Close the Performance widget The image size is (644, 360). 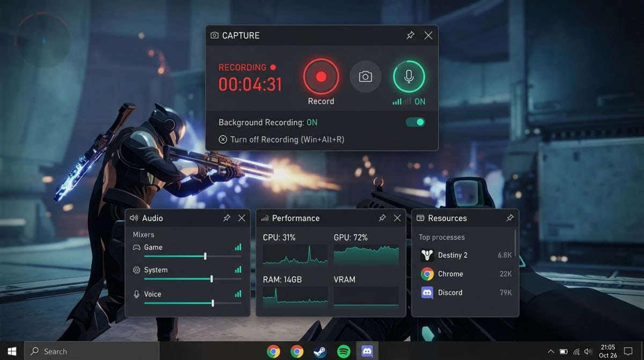coord(397,218)
